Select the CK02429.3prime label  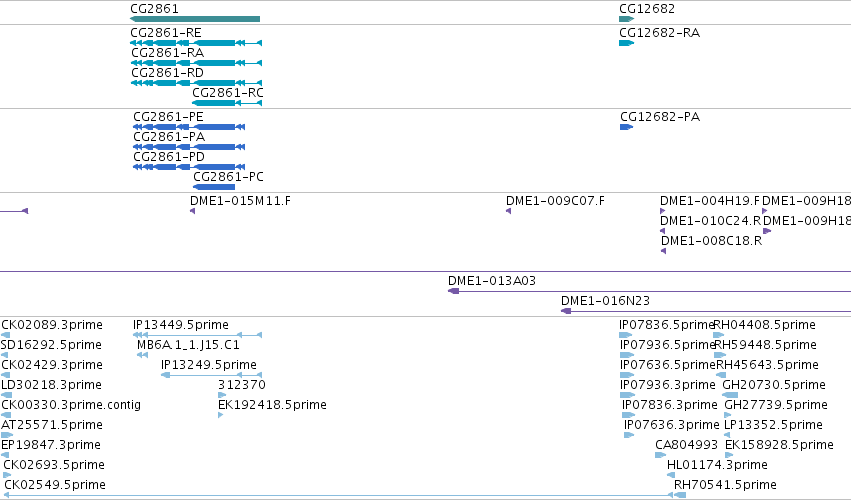(52, 365)
